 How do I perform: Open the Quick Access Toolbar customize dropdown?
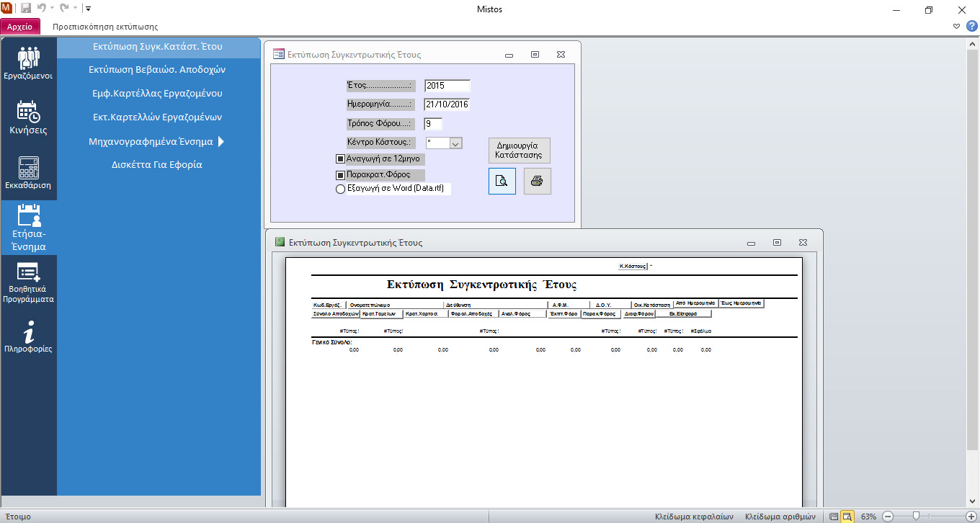(88, 9)
